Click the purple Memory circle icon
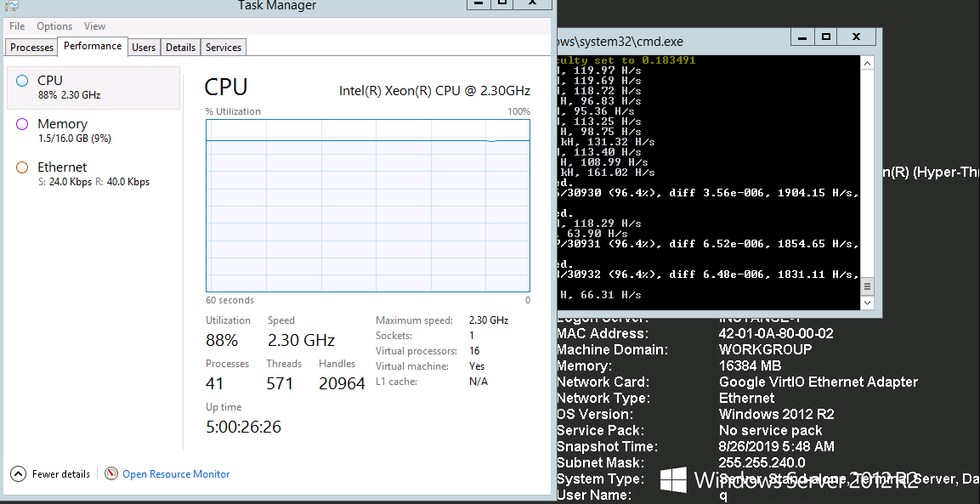The width and height of the screenshot is (980, 504). [22, 124]
